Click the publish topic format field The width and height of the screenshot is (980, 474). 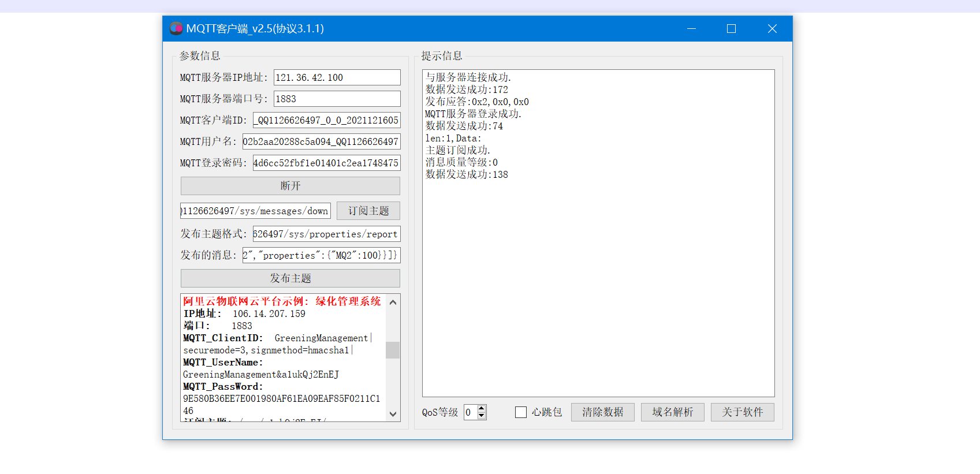327,234
